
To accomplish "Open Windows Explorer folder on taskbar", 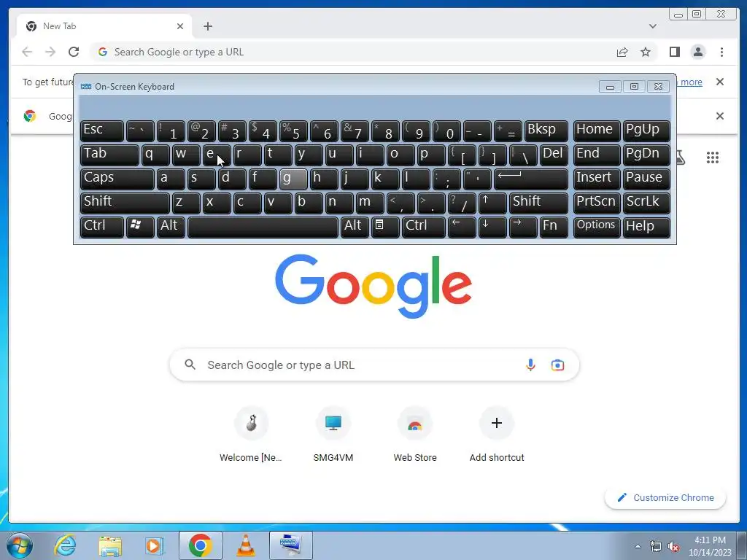I will (x=110, y=546).
